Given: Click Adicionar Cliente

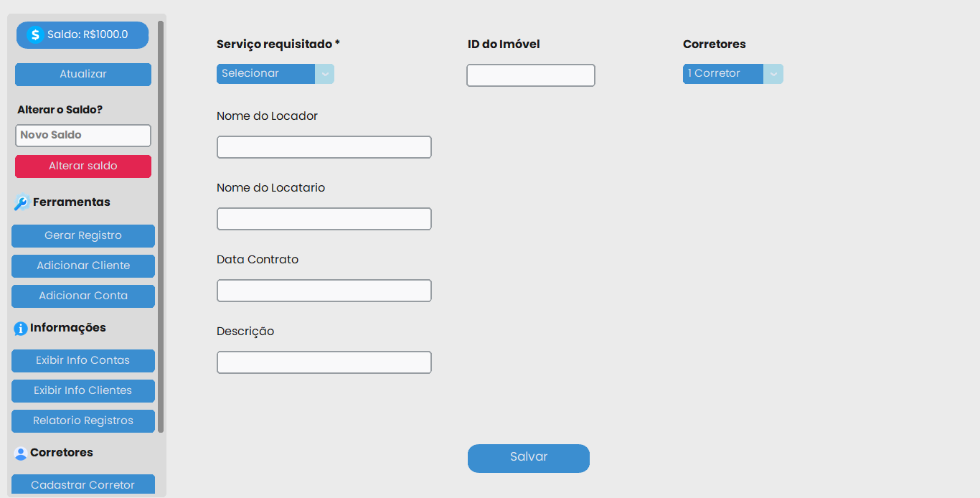Looking at the screenshot, I should point(83,266).
